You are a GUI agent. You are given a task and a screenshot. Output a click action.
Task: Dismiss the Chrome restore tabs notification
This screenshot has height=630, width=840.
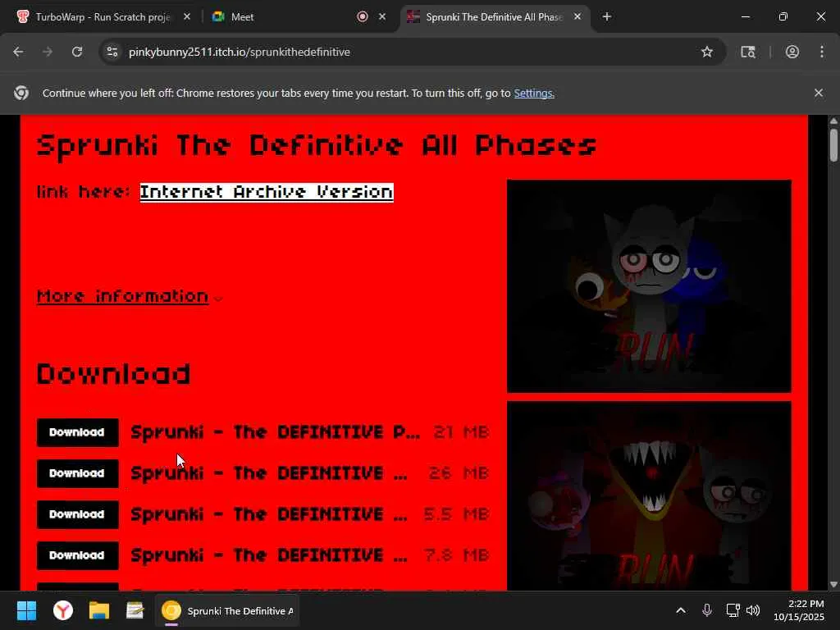coord(819,93)
